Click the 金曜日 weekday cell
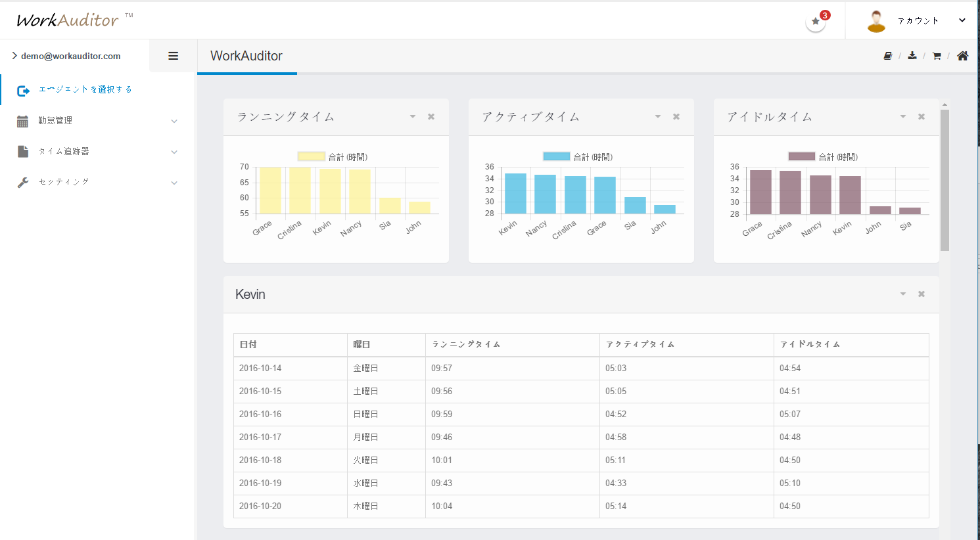This screenshot has height=540, width=980. (x=386, y=369)
